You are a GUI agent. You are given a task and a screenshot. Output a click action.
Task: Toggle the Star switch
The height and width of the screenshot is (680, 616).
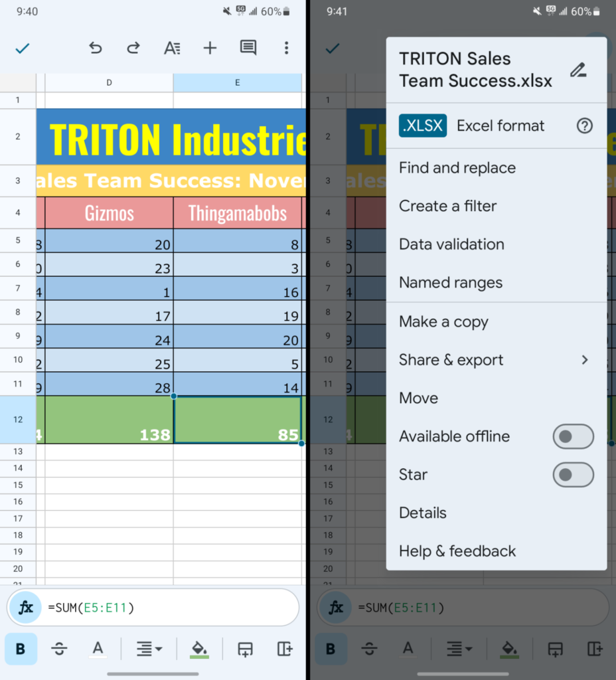coord(573,475)
